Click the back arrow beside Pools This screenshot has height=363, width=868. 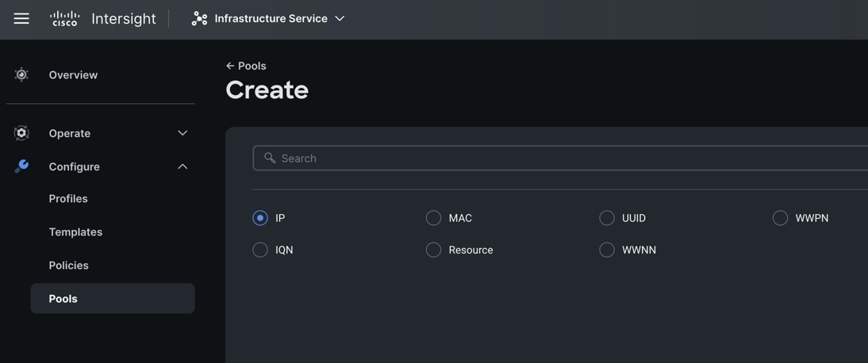(x=230, y=66)
